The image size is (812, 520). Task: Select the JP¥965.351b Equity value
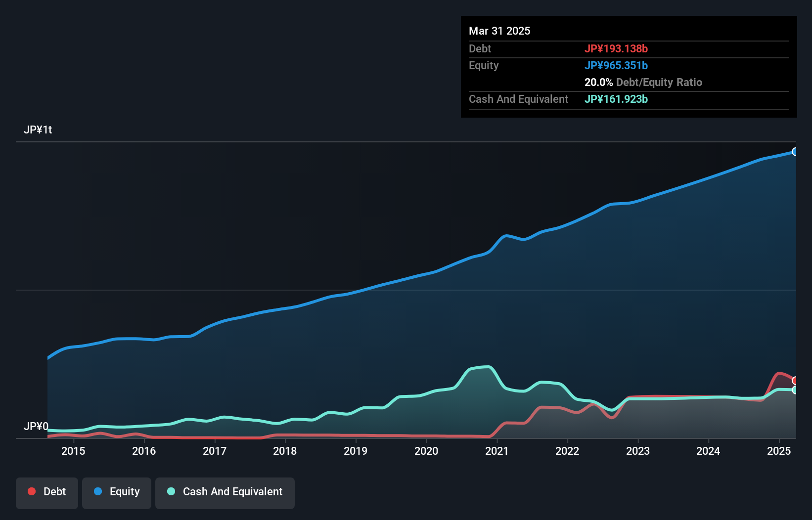[617, 65]
